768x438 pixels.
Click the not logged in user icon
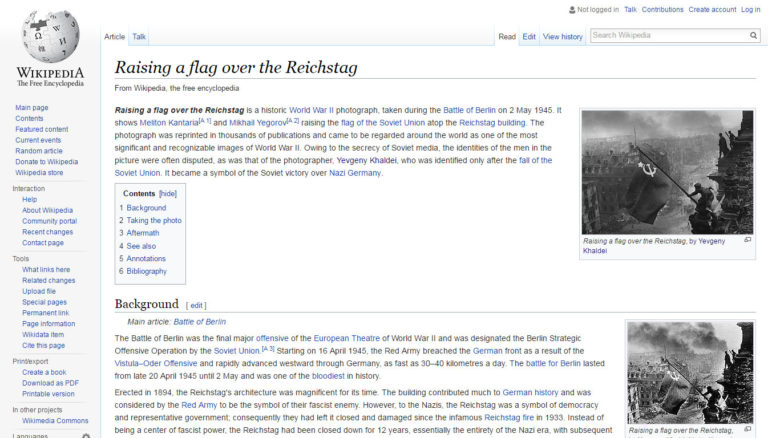[x=571, y=10]
